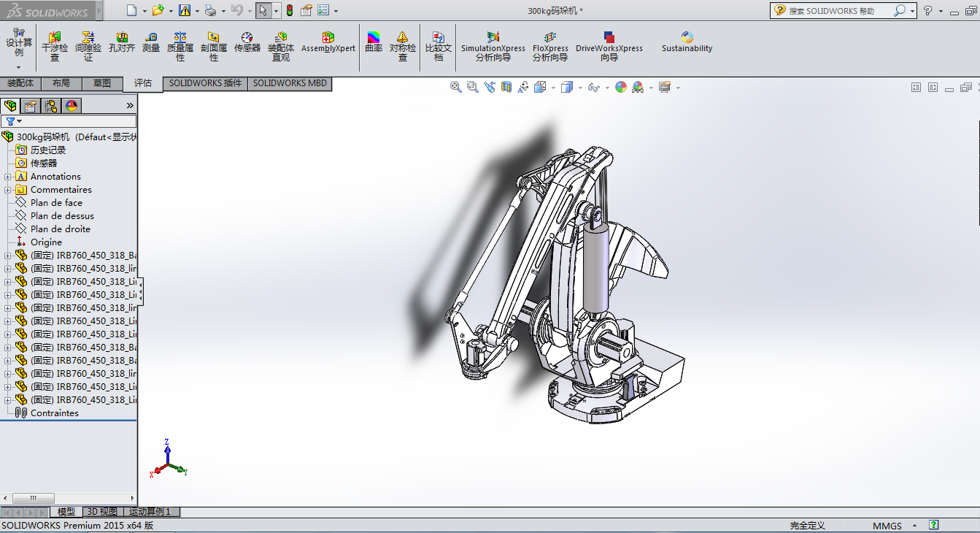Click the rebuild traffic light icon

289,10
